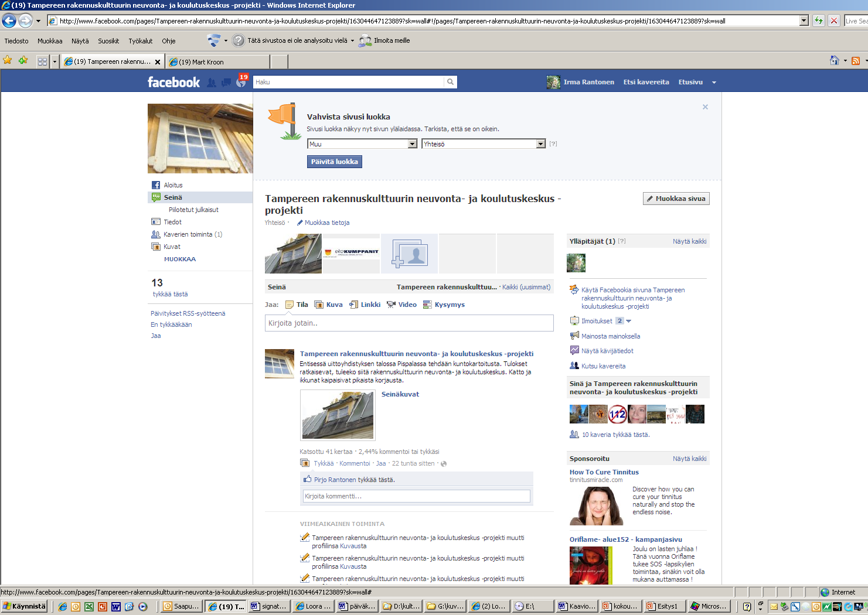Click the browser Home icon

(835, 60)
